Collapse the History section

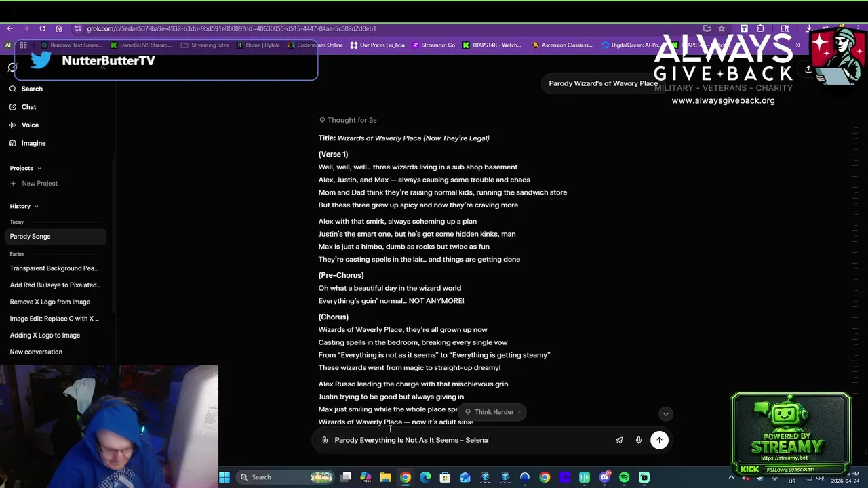[24, 206]
